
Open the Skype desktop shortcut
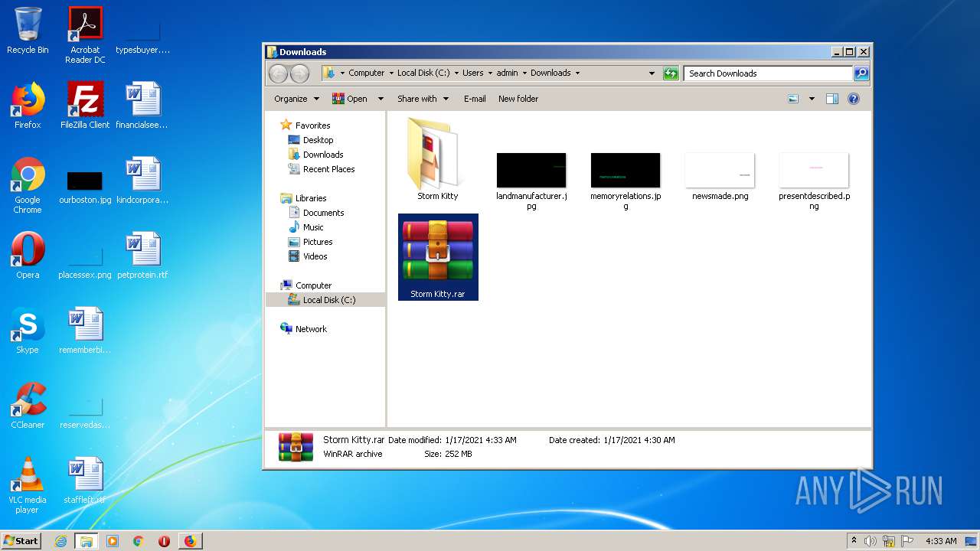(x=28, y=331)
